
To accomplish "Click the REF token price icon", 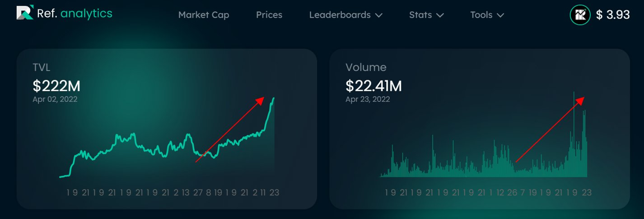I will pos(580,15).
